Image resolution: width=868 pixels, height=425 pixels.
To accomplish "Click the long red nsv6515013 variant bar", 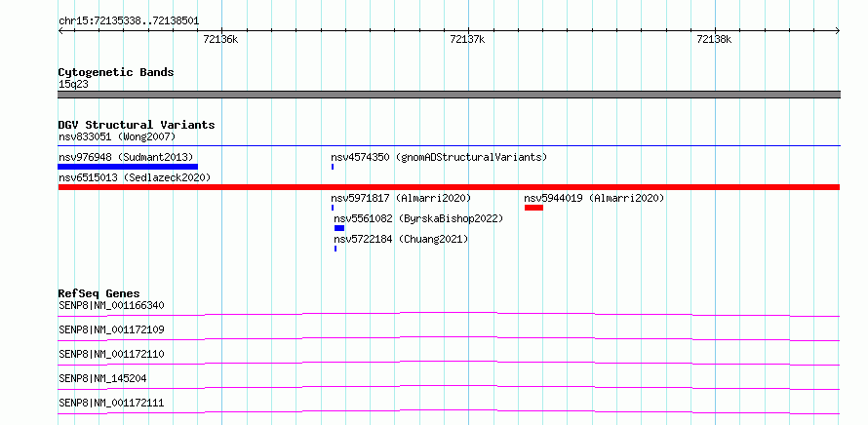I will 449,187.
